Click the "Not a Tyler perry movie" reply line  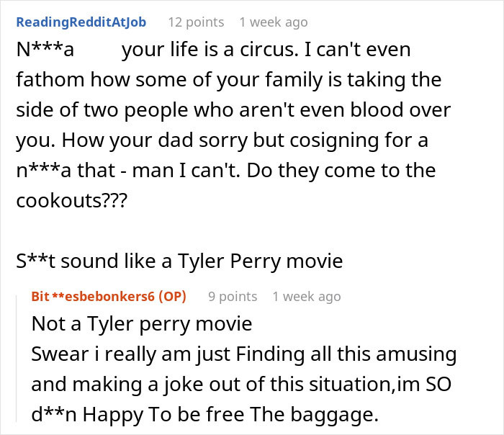point(141,324)
